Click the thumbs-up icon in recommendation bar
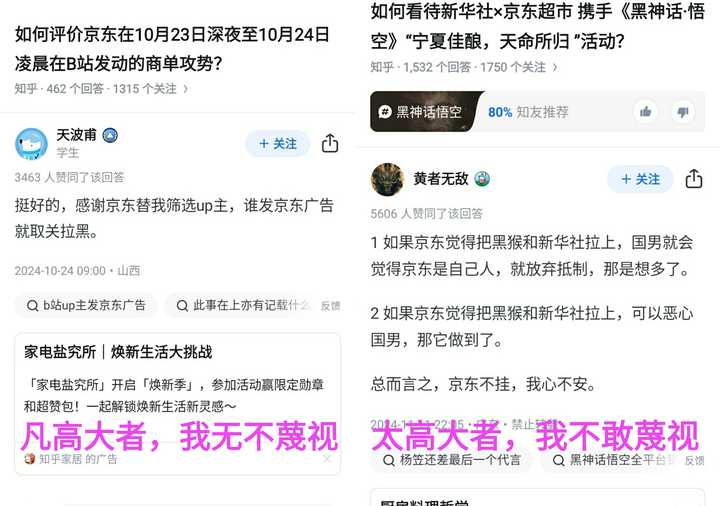This screenshot has height=506, width=720. point(646,112)
